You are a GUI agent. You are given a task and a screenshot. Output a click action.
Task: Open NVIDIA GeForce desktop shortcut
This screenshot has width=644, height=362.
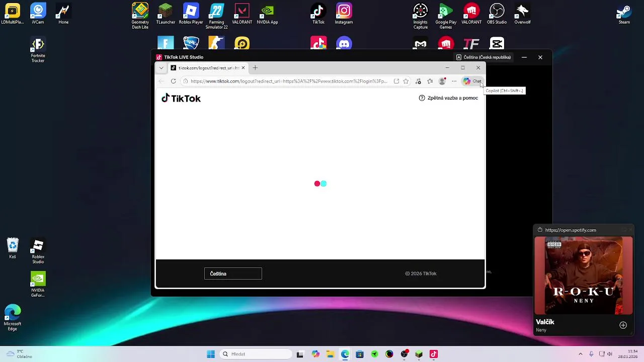[38, 285]
